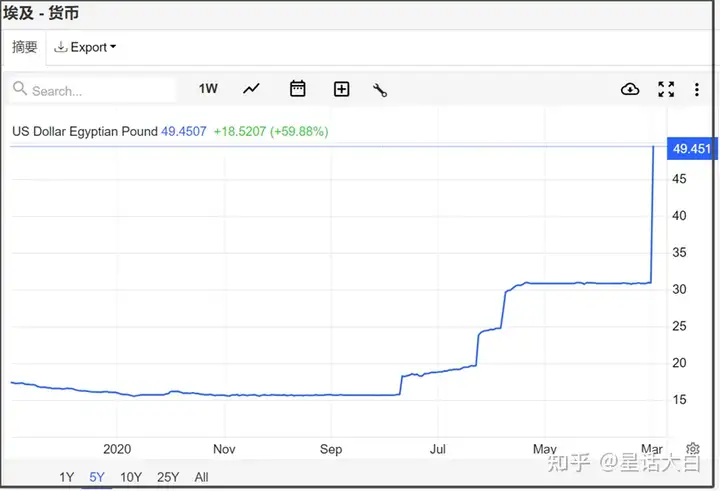720x491 pixels.
Task: Click the search magnifier icon
Action: click(20, 88)
